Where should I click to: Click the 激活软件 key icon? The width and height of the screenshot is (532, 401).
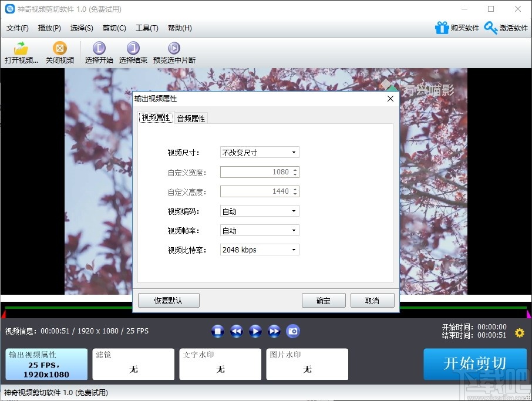491,28
